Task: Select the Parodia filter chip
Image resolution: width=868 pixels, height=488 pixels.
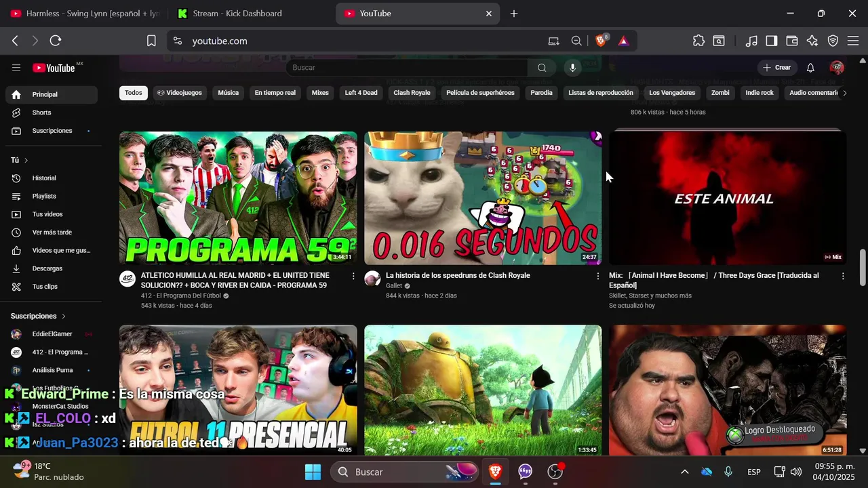Action: [541, 93]
